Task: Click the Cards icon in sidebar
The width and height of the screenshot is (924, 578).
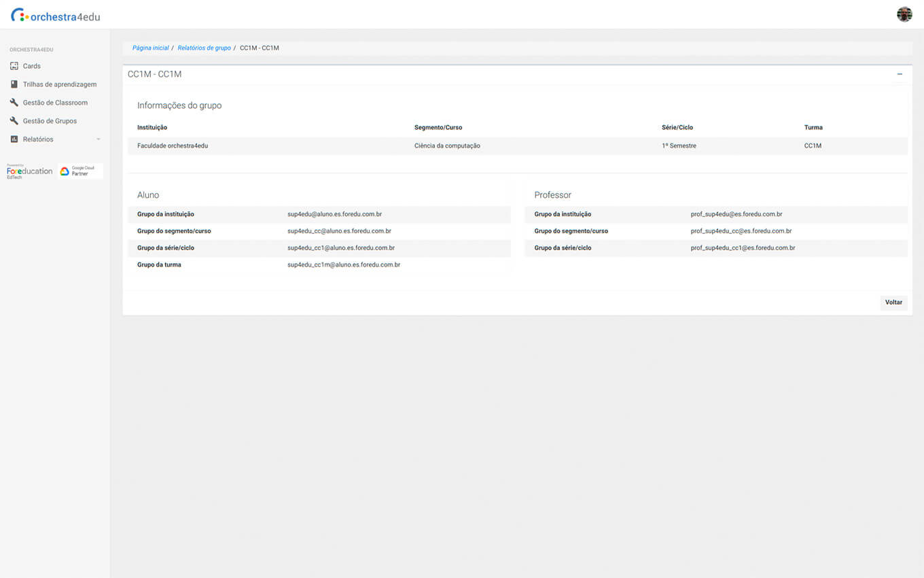Action: click(14, 66)
